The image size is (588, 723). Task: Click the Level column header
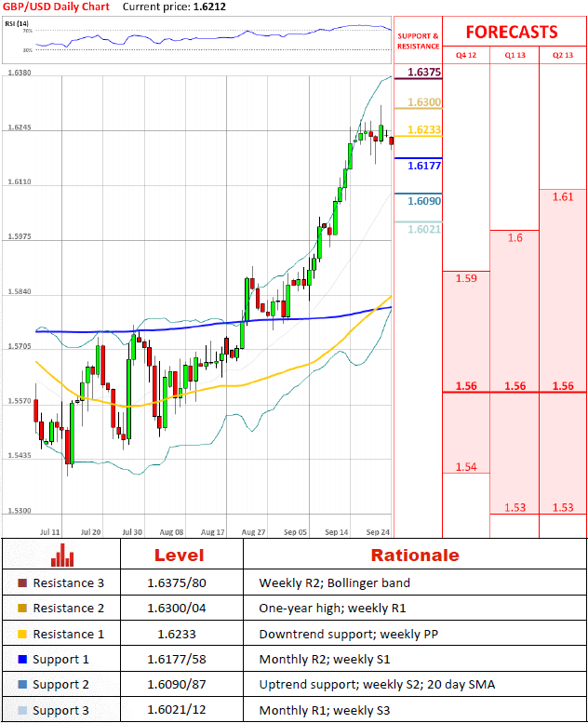181,556
